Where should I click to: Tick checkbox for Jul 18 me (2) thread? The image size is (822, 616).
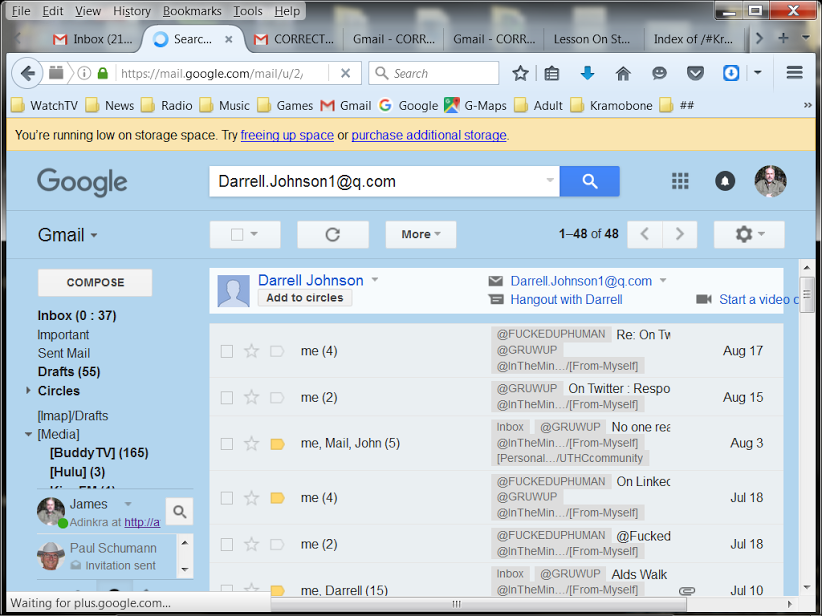[226, 545]
